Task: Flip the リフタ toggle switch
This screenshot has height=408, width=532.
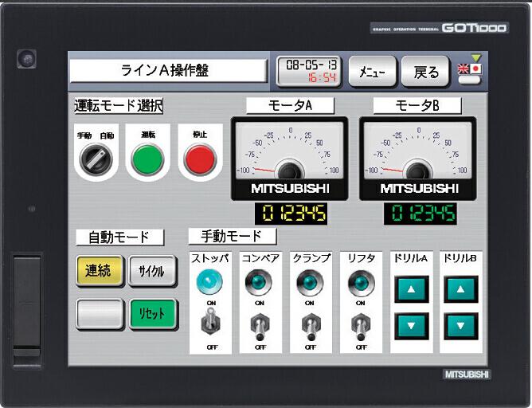Action: (x=361, y=326)
